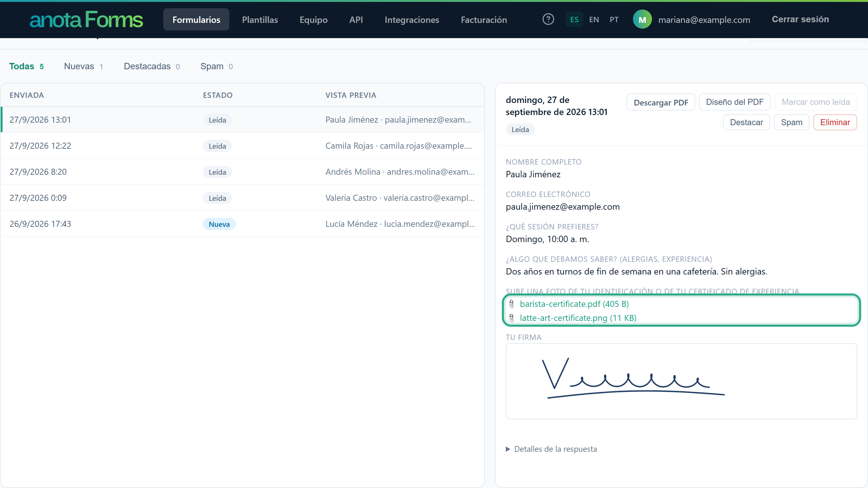The height and width of the screenshot is (488, 868).
Task: Mark response with Destacar button
Action: click(746, 122)
